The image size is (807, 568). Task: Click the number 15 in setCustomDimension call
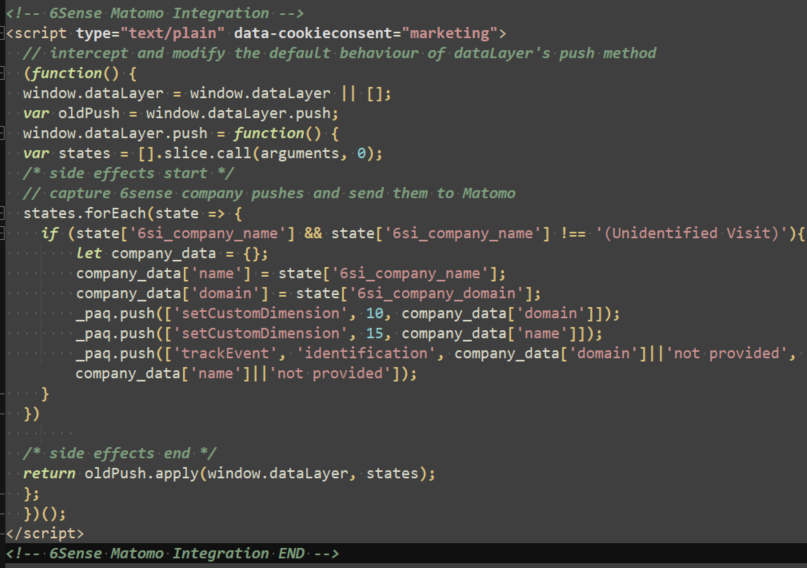(375, 334)
